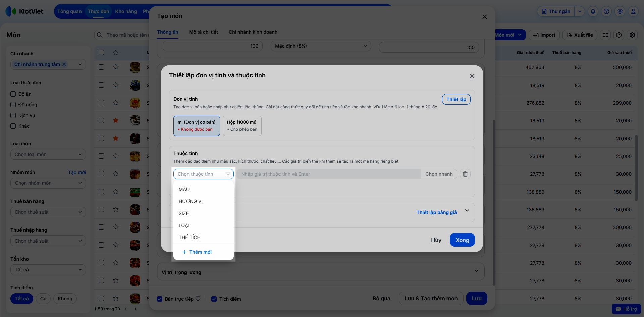This screenshot has width=644, height=317.
Task: Open the Mặc định (8%) tax dropdown
Action: click(x=321, y=46)
